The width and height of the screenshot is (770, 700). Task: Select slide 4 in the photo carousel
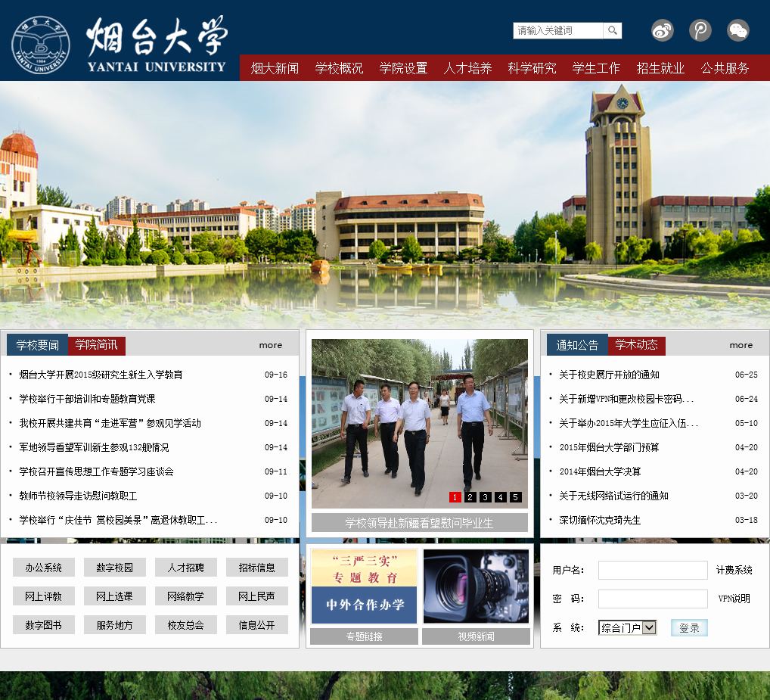click(501, 497)
